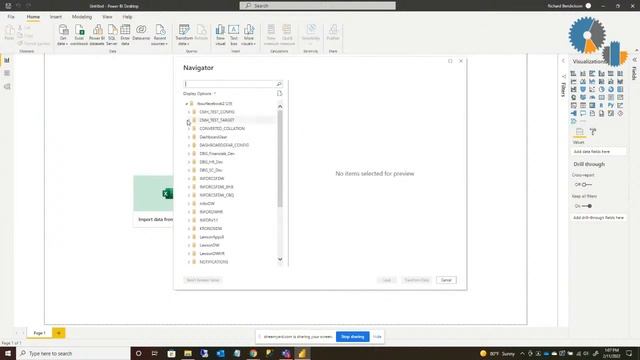Select DBG_Financials_Dev in the tree
Image resolution: width=640 pixels, height=360 pixels.
point(217,153)
